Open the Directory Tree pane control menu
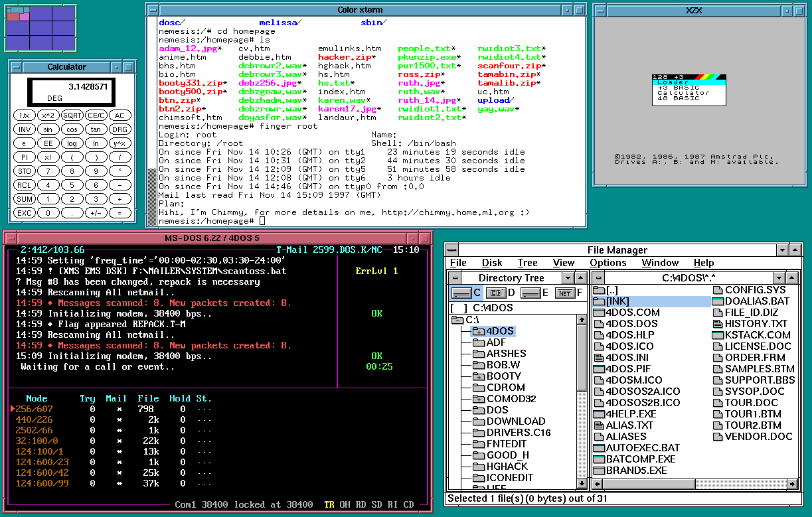Screen dimensions: 812x517 click(455, 278)
